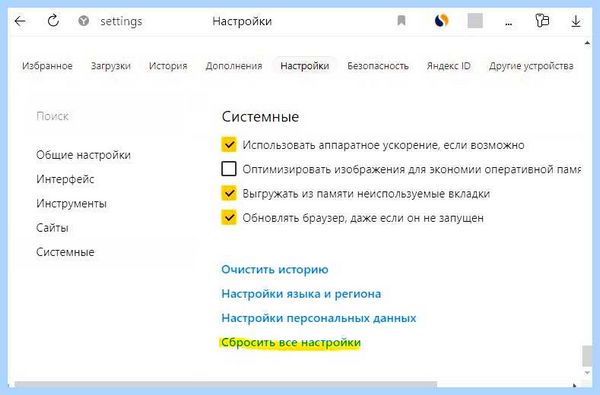Reload the page with refresh icon

[x=53, y=21]
